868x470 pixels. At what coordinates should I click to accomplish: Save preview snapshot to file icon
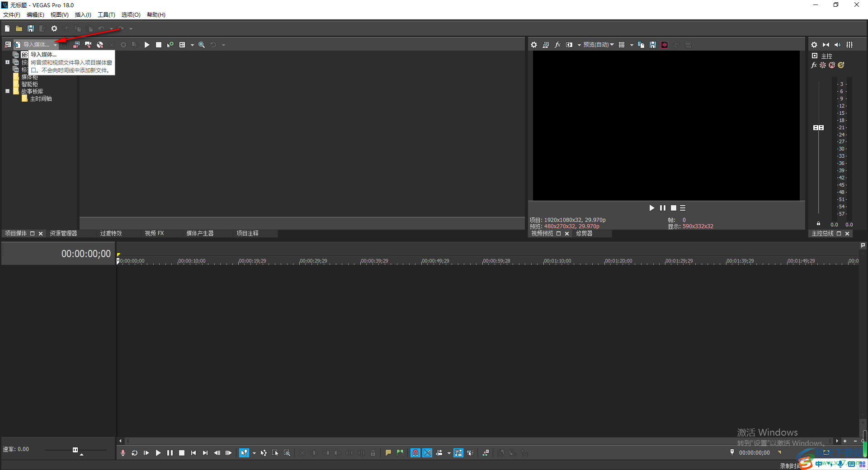click(x=653, y=45)
